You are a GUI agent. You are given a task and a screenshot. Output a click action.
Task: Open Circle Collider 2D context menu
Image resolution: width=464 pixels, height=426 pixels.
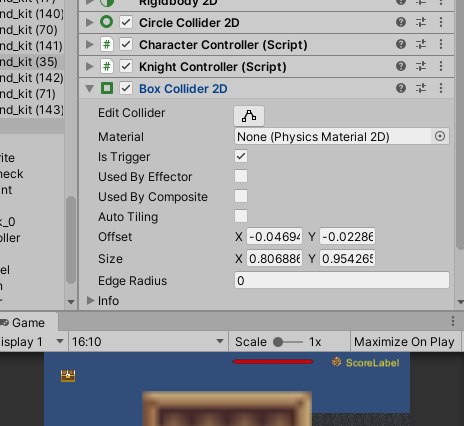[441, 22]
